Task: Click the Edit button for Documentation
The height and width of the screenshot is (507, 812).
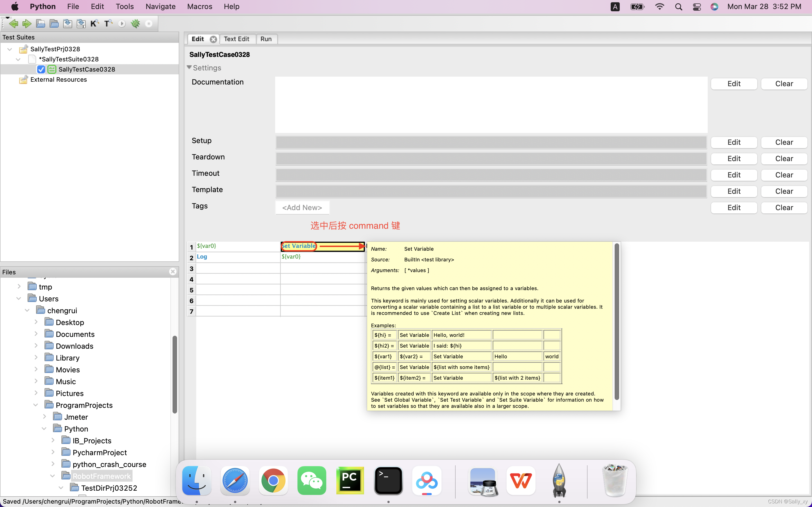Action: [734, 83]
